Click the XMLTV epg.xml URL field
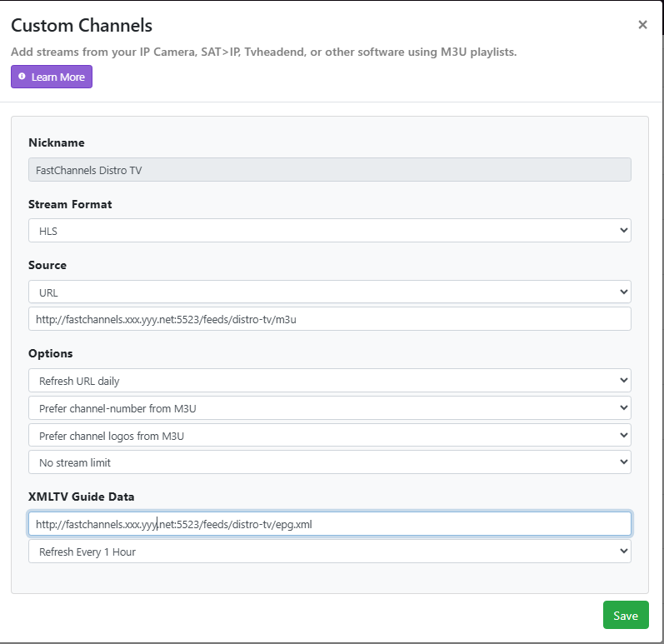 [329, 524]
